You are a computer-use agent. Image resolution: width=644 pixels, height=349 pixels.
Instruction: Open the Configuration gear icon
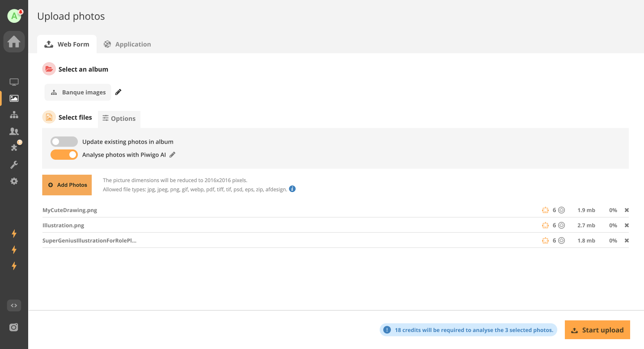14,181
